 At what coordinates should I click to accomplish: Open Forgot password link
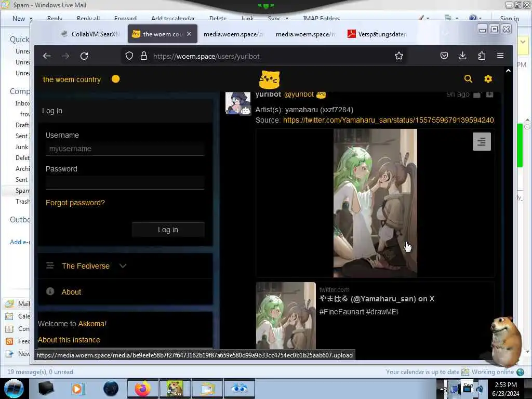[75, 203]
